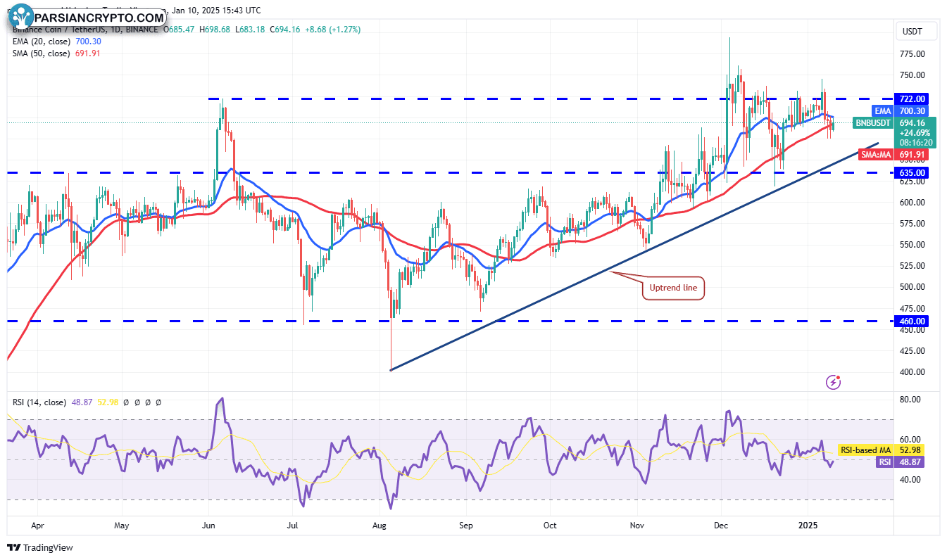947x560 pixels.
Task: Click the 600.00 price axis label
Action: tap(913, 202)
